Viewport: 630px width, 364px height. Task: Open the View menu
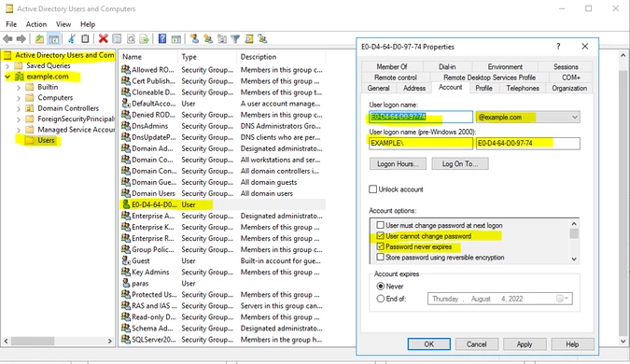pyautogui.click(x=63, y=24)
